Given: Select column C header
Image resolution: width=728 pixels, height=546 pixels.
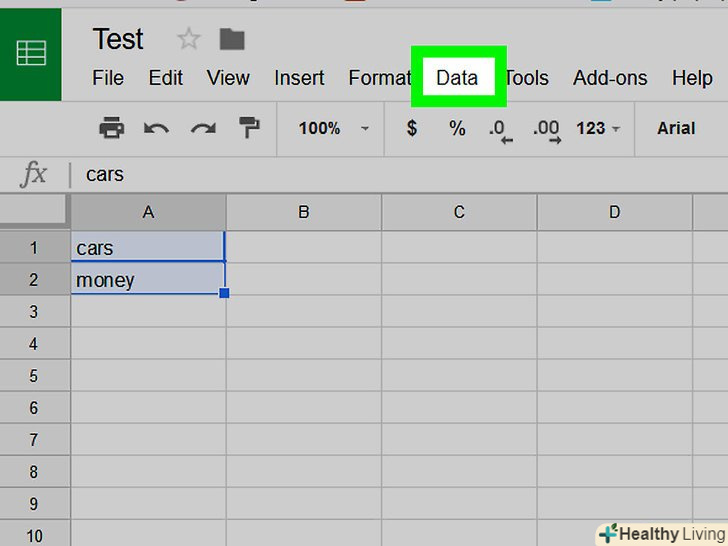Looking at the screenshot, I should [459, 212].
